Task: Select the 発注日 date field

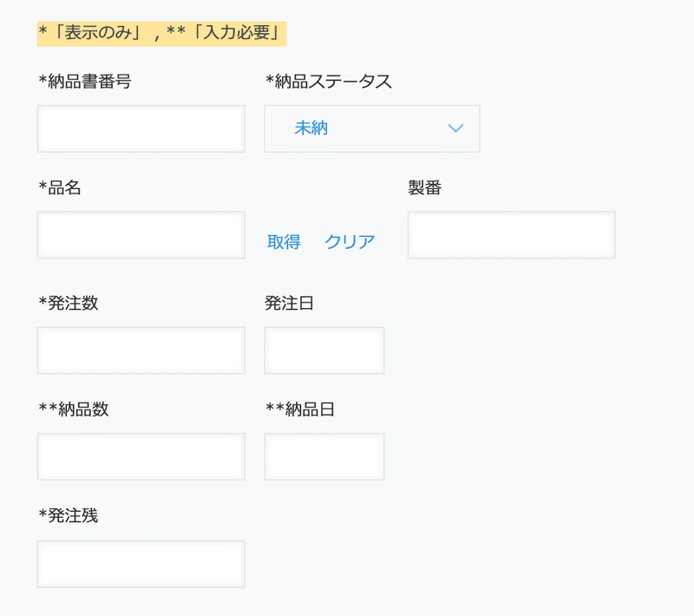Action: click(324, 351)
